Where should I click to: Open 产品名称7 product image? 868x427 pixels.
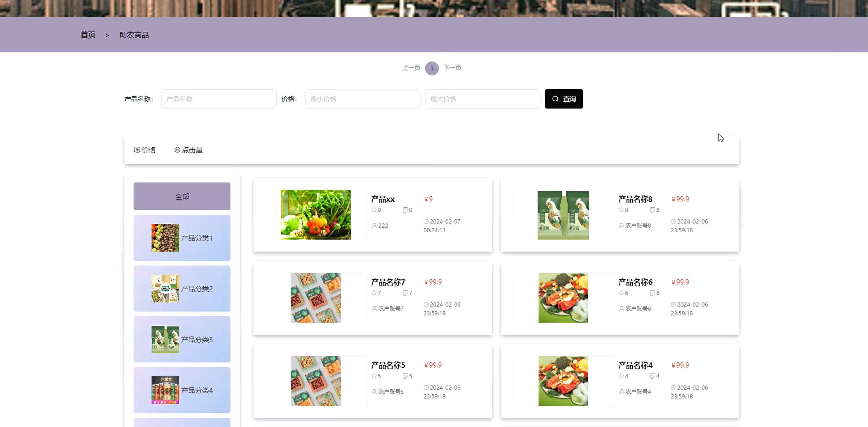316,298
